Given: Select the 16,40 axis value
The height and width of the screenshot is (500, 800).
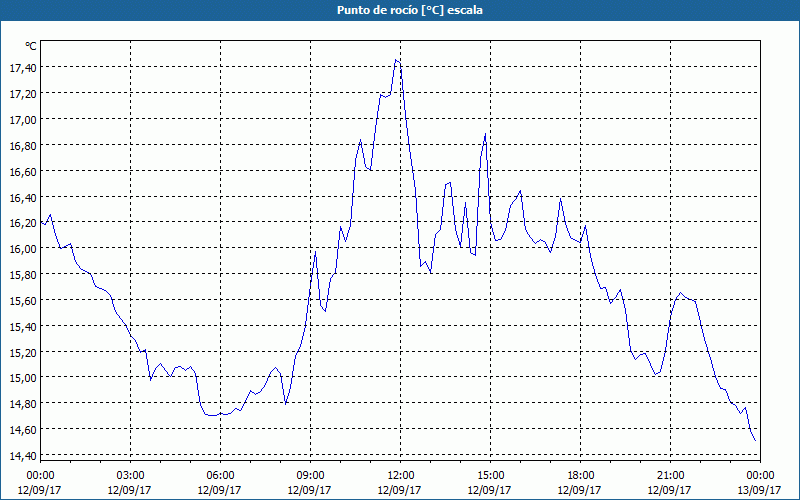Looking at the screenshot, I should tap(23, 197).
